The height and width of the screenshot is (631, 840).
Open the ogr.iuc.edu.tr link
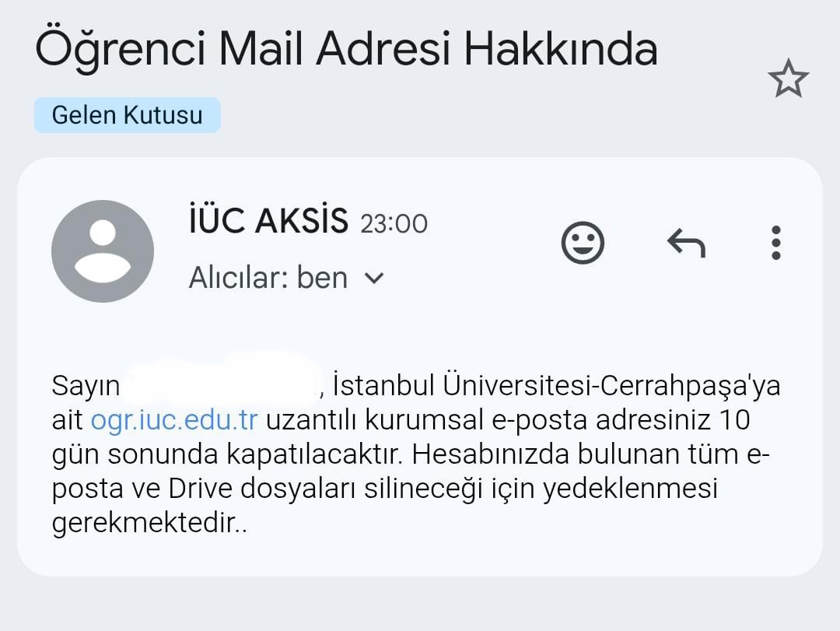(x=173, y=420)
